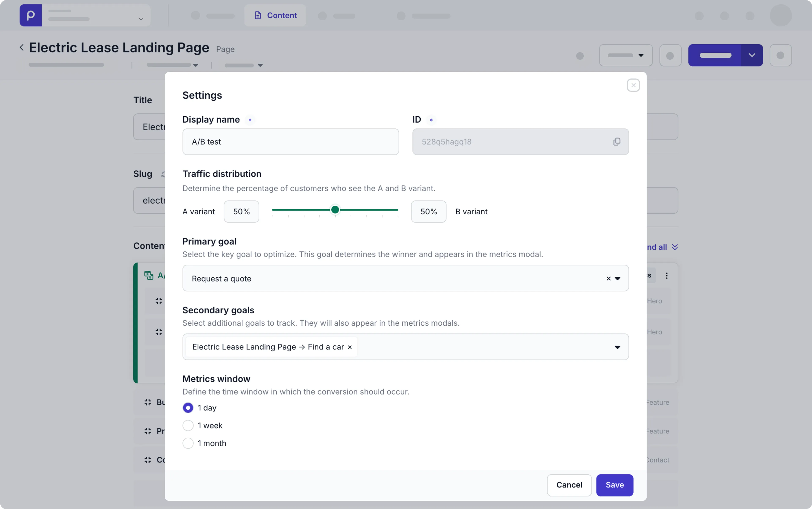Click the double chevron expand all icon
The height and width of the screenshot is (509, 812).
point(675,247)
